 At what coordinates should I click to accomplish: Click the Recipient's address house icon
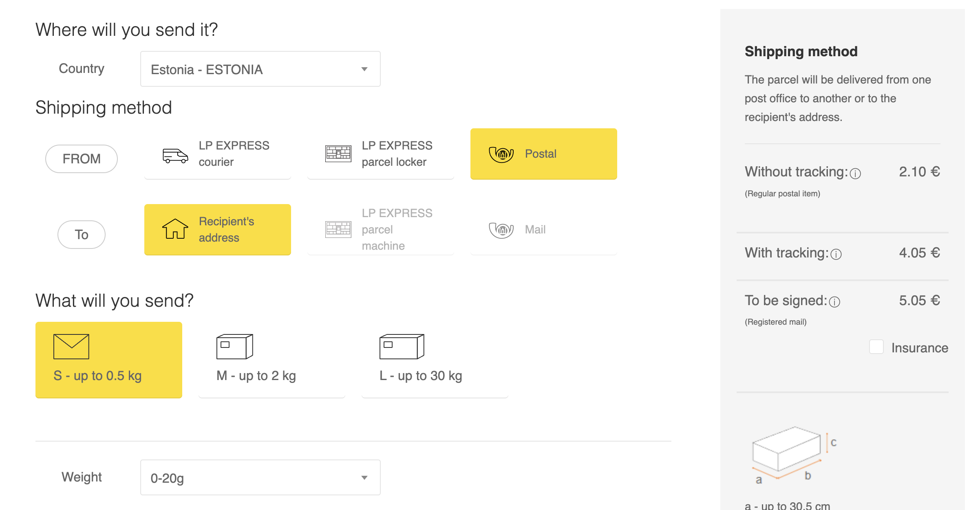(x=175, y=229)
